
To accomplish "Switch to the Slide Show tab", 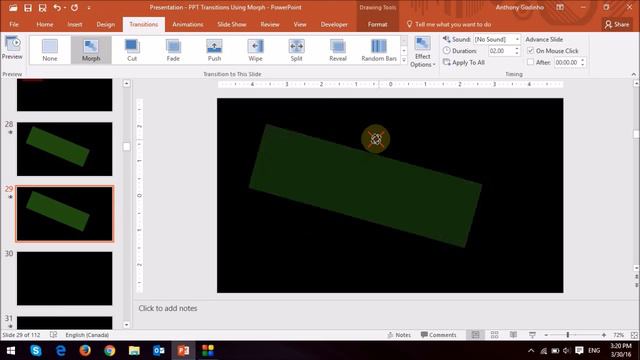I will point(231,24).
